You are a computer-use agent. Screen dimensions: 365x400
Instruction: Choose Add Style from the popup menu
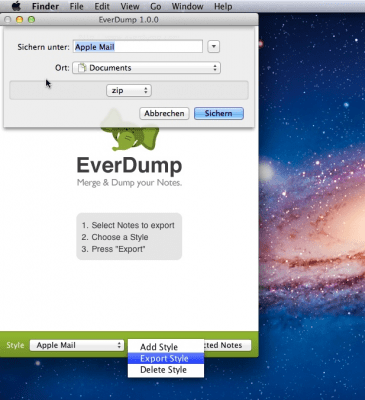point(166,347)
